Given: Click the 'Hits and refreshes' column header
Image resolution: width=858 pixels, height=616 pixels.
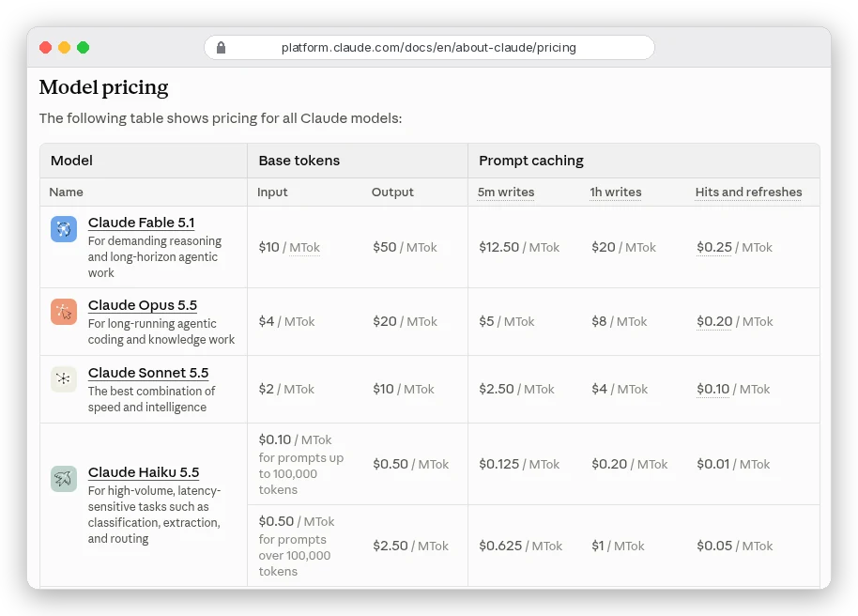Looking at the screenshot, I should point(748,192).
